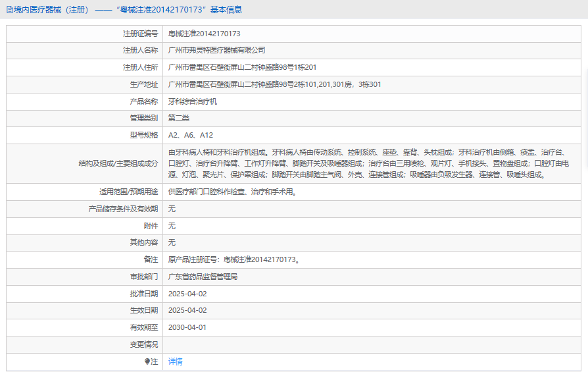This screenshot has width=588, height=376.
Task: Click the 有效期至 label cell
Action: [85, 327]
